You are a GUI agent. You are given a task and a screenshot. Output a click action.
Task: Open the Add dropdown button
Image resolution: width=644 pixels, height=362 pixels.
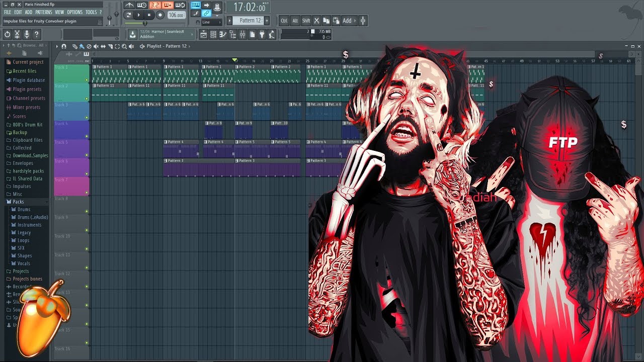(349, 21)
